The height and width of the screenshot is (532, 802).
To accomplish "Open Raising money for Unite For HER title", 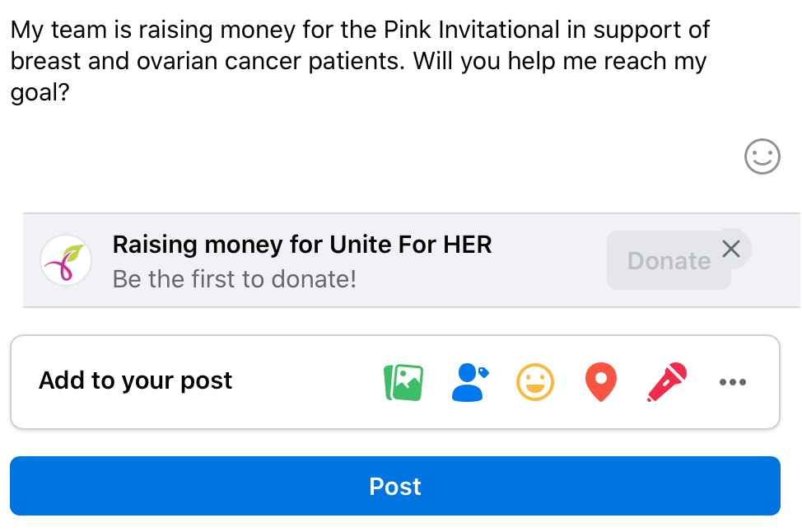I will (302, 245).
